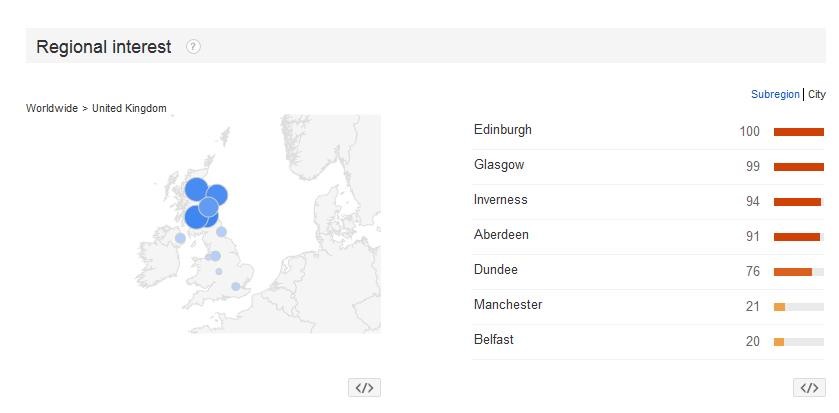The image size is (839, 413).
Task: Open embed code icon below city list
Action: click(809, 388)
